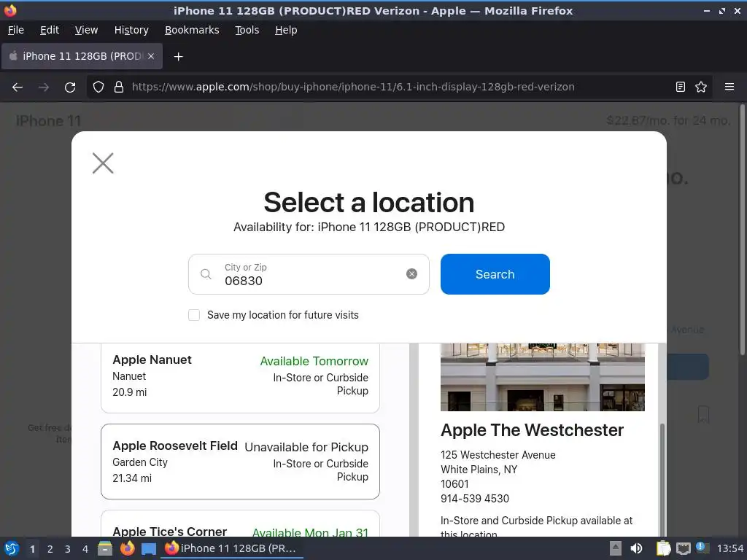Viewport: 747px width, 560px height.
Task: Click the store details panel scrollbar
Action: point(662,478)
